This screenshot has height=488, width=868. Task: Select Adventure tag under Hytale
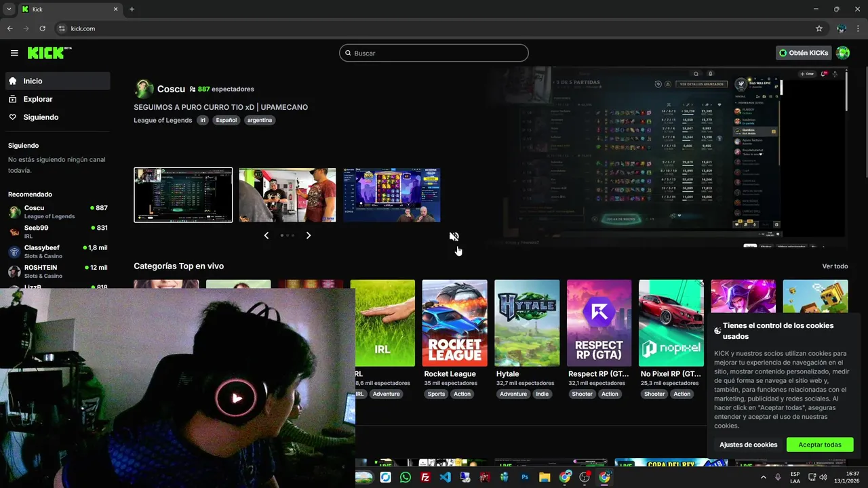point(513,394)
